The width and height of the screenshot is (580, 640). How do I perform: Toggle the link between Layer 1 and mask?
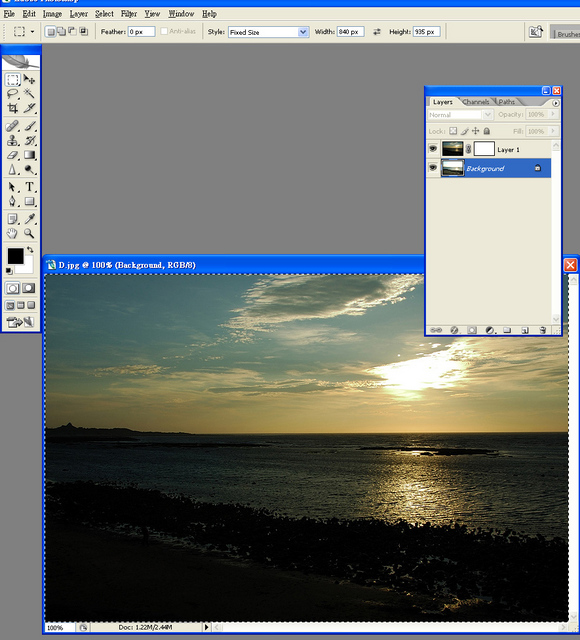[469, 149]
